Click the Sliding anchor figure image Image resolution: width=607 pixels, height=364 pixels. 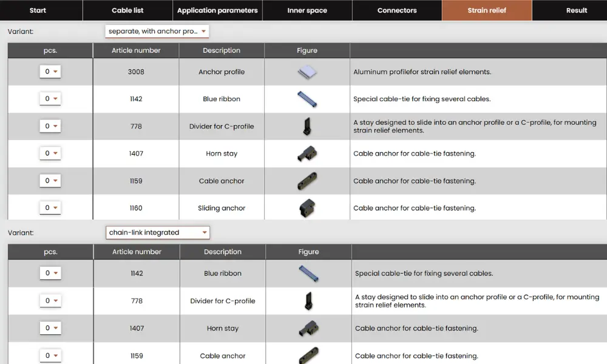tap(307, 208)
